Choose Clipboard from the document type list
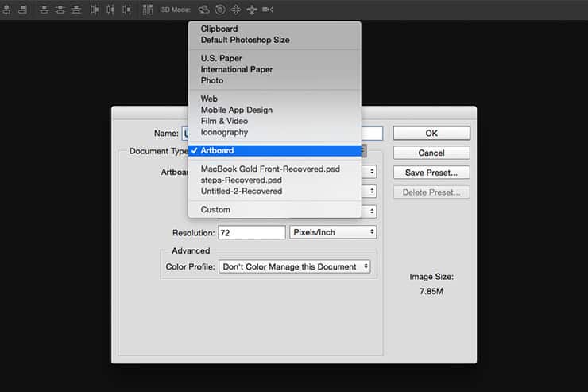 [x=274, y=29]
